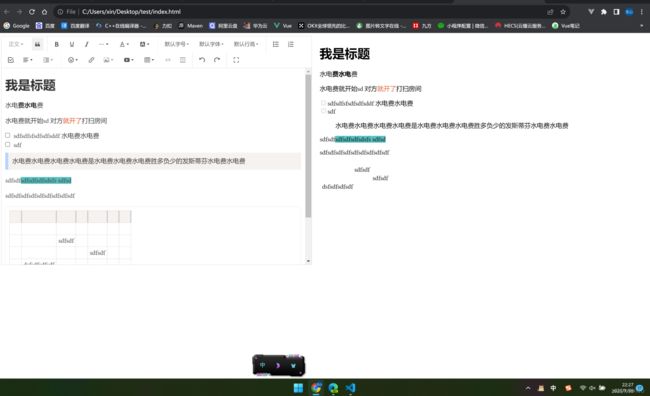
Task: Click the editor vertical scrollbar thumb
Action: (x=308, y=146)
